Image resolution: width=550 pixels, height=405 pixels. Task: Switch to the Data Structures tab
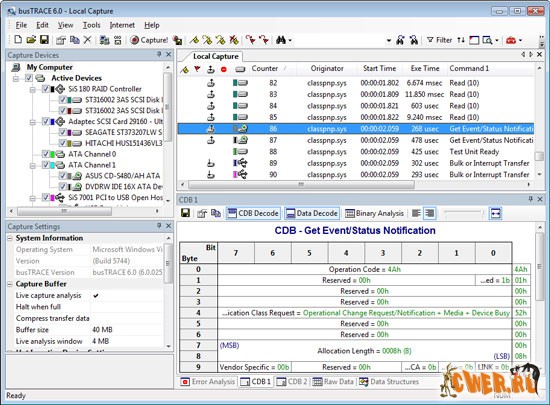389,382
